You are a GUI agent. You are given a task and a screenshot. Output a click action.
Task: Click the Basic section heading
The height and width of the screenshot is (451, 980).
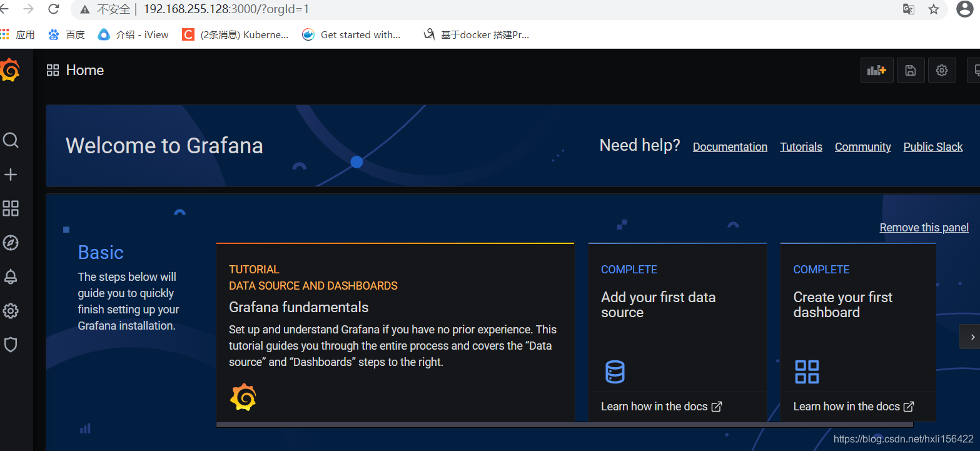pyautogui.click(x=101, y=252)
